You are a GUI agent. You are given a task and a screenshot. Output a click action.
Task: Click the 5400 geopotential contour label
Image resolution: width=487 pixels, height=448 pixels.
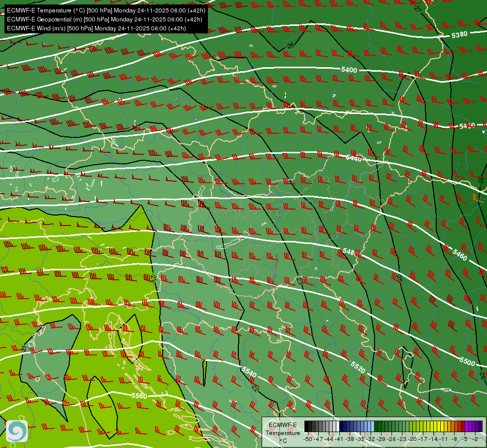349,70
